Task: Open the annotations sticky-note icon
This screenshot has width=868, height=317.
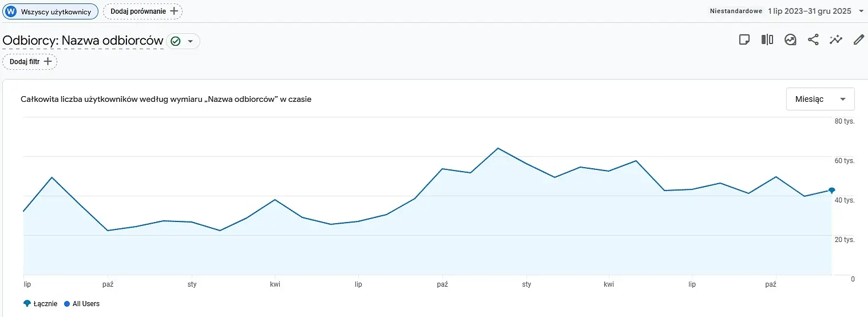Action: click(x=744, y=39)
